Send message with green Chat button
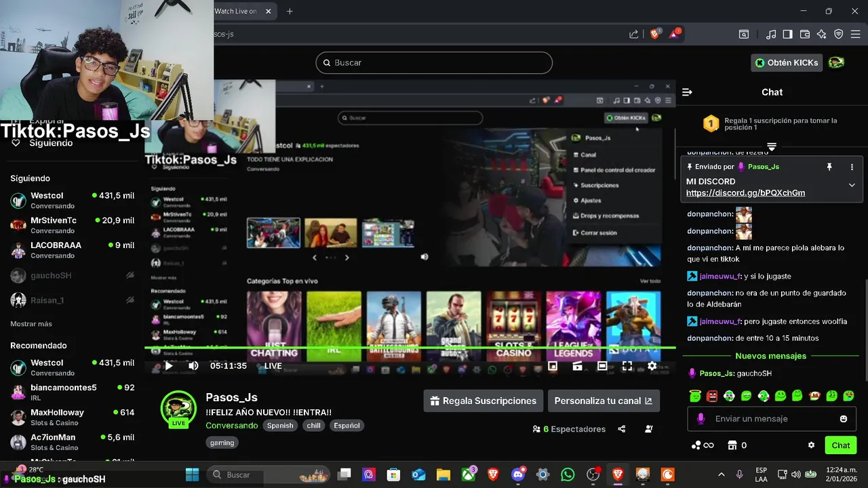The width and height of the screenshot is (868, 488). click(x=841, y=445)
